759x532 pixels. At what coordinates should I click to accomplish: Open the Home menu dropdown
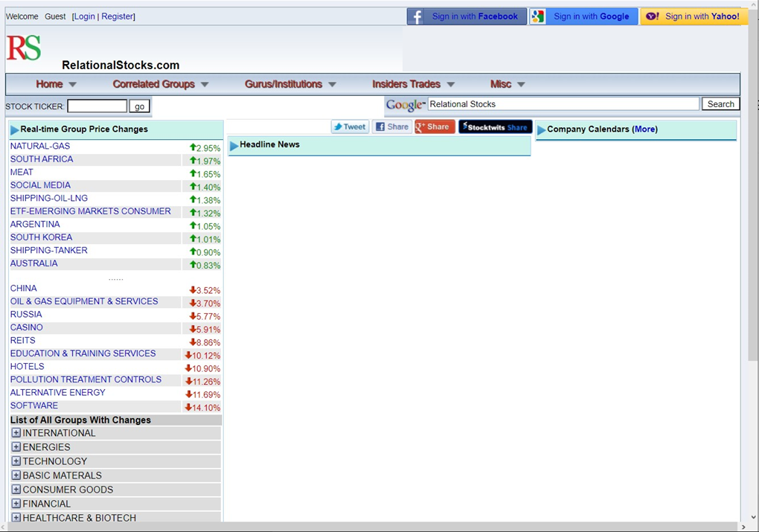pyautogui.click(x=56, y=84)
